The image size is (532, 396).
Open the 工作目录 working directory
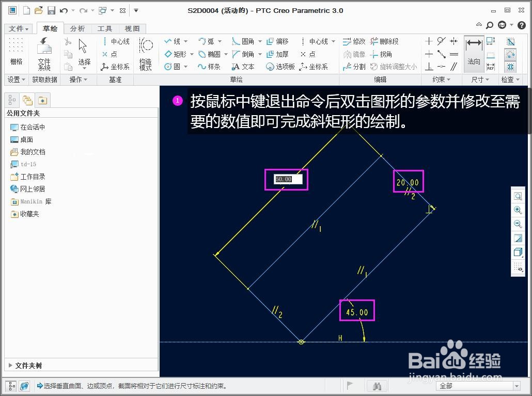28,177
